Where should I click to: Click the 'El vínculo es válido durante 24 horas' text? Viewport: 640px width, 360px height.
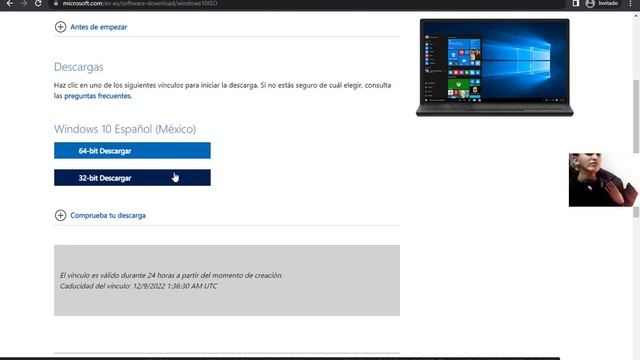click(x=171, y=276)
